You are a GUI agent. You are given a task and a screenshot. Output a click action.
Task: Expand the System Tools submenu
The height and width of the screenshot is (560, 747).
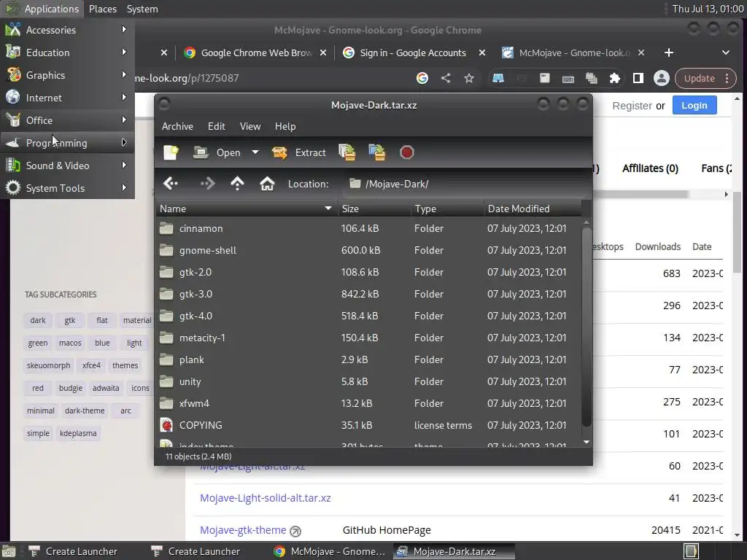tap(67, 188)
